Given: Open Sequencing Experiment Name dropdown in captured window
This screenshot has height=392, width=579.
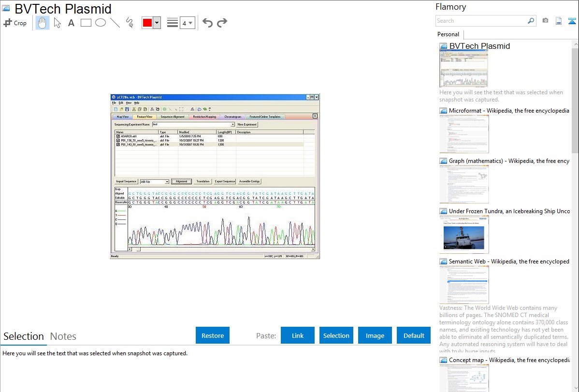Looking at the screenshot, I should point(232,125).
